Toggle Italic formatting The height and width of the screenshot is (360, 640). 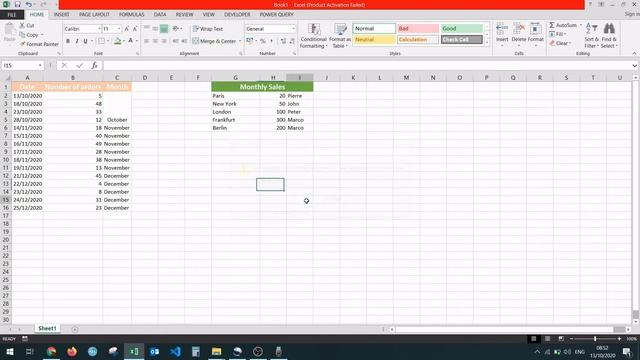click(x=77, y=41)
